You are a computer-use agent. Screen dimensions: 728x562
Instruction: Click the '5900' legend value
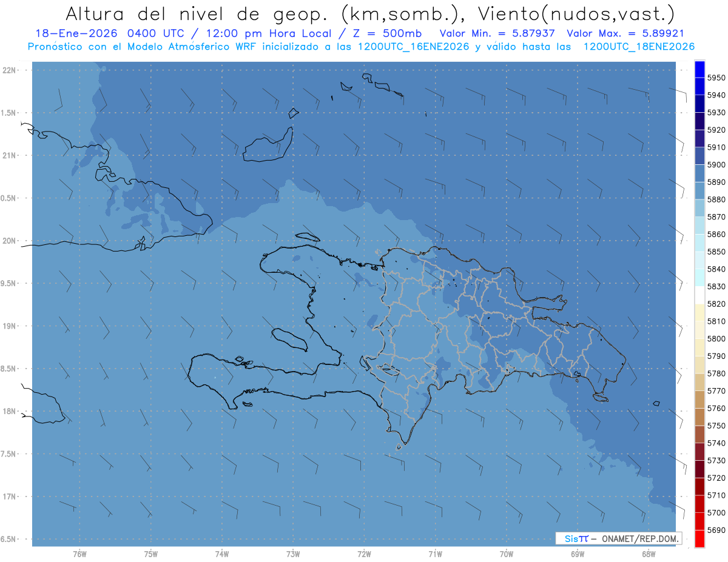pyautogui.click(x=716, y=165)
